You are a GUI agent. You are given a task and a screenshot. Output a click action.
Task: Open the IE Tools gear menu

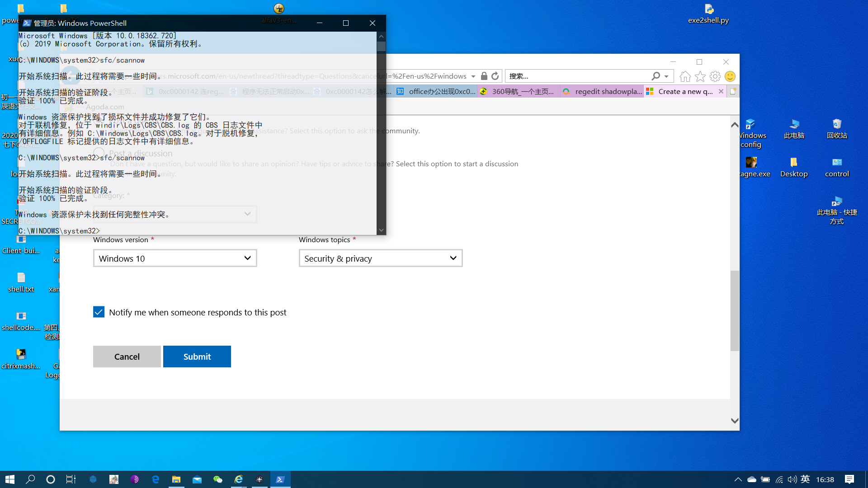point(715,76)
